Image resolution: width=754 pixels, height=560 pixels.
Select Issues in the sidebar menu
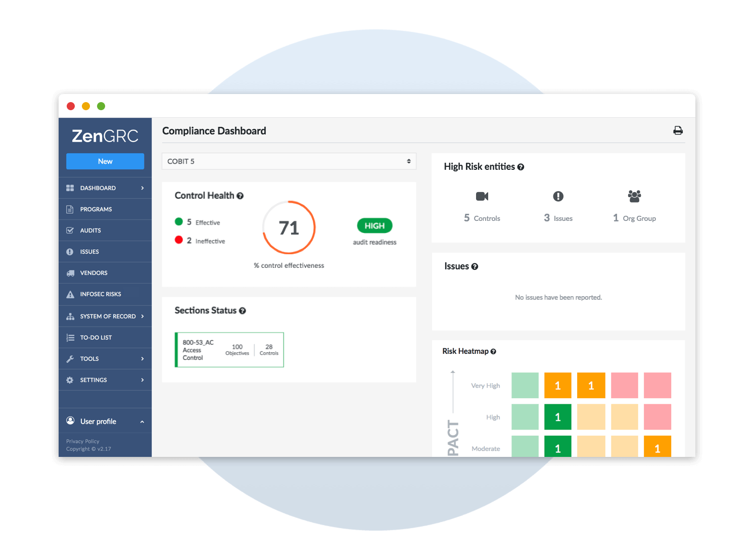[105, 252]
